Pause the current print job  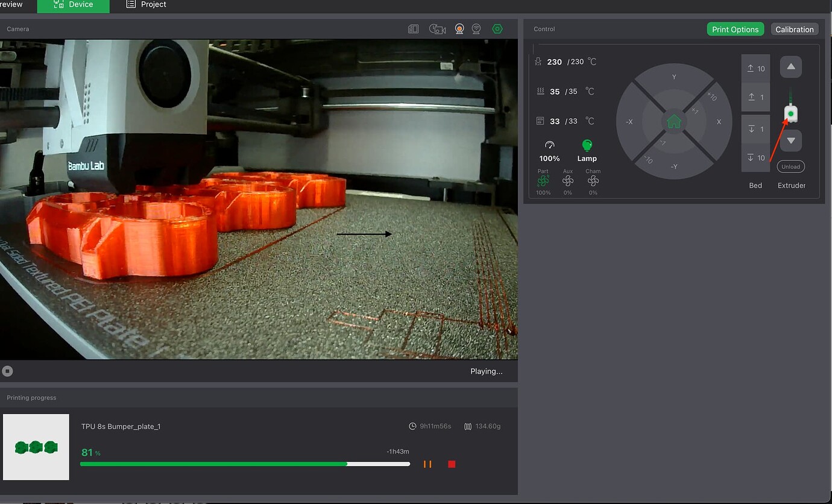click(x=427, y=464)
